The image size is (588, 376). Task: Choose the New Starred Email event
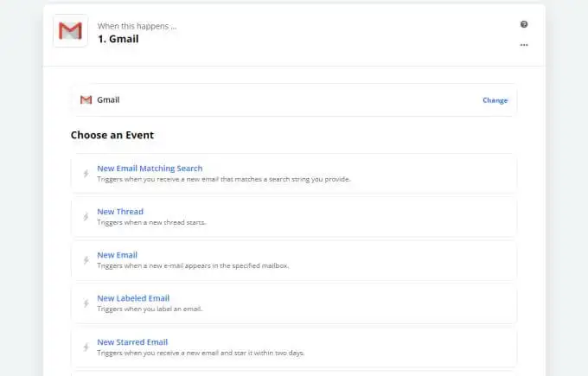[x=294, y=347]
